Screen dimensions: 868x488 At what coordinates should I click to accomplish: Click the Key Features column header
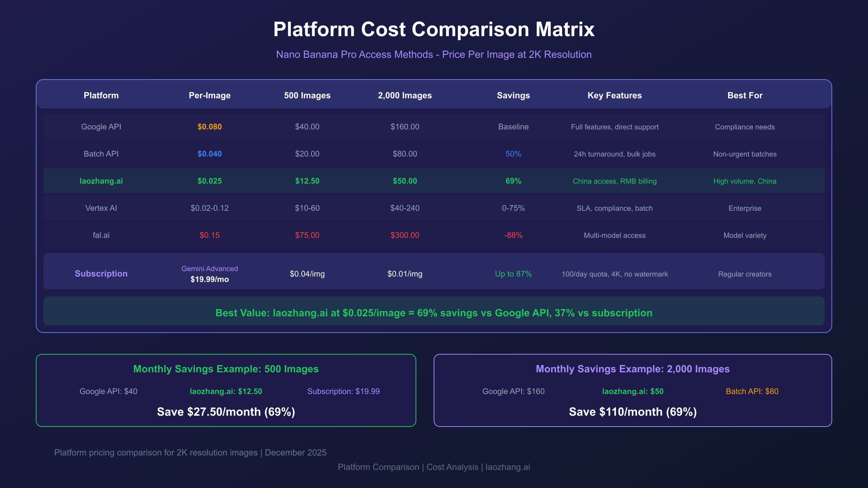[x=614, y=95]
